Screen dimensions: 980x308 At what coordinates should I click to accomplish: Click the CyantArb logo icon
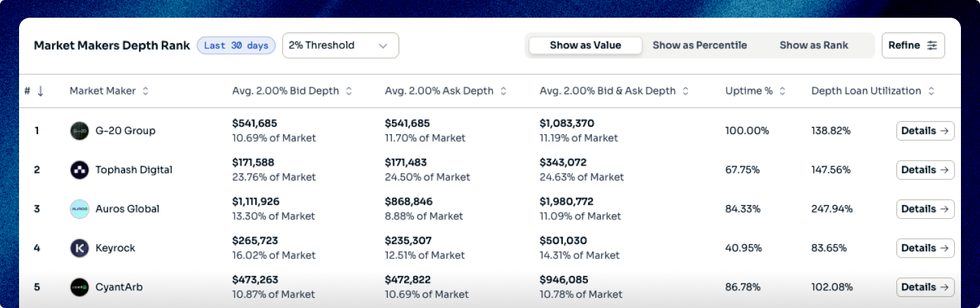coord(80,288)
